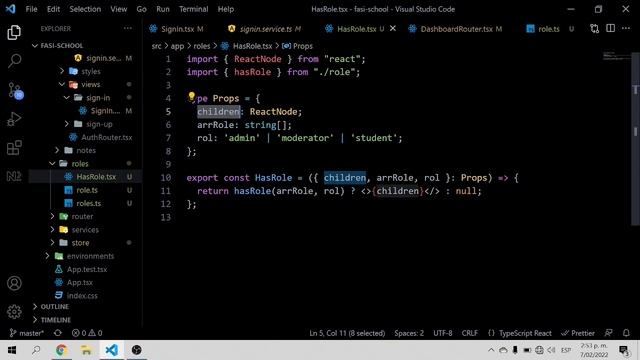Open the Search view in activity bar

click(14, 61)
